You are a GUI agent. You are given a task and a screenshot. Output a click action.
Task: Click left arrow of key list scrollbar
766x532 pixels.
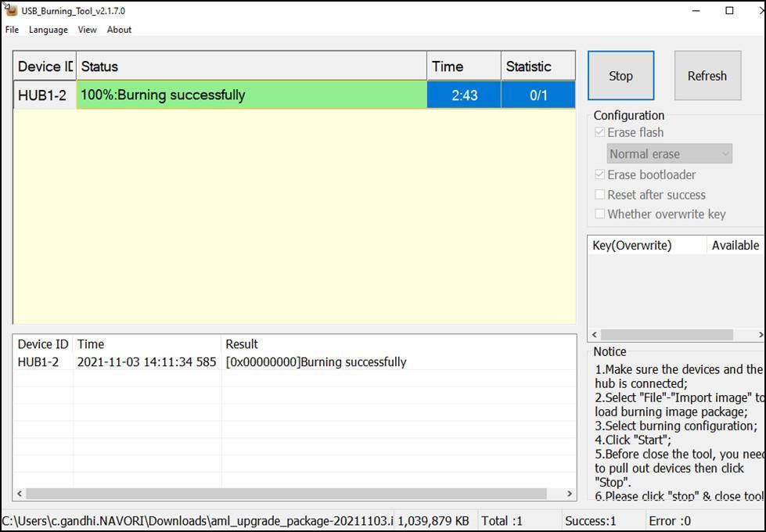pyautogui.click(x=595, y=335)
